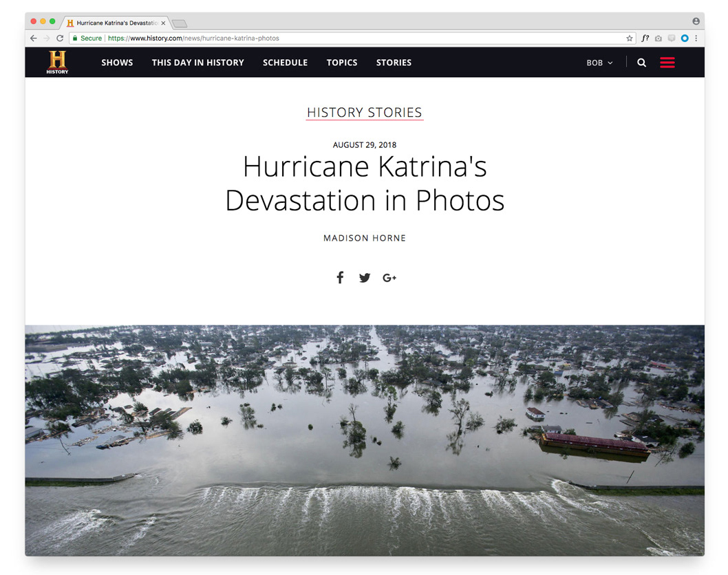Click the History channel logo
The height and width of the screenshot is (575, 728).
tap(57, 62)
